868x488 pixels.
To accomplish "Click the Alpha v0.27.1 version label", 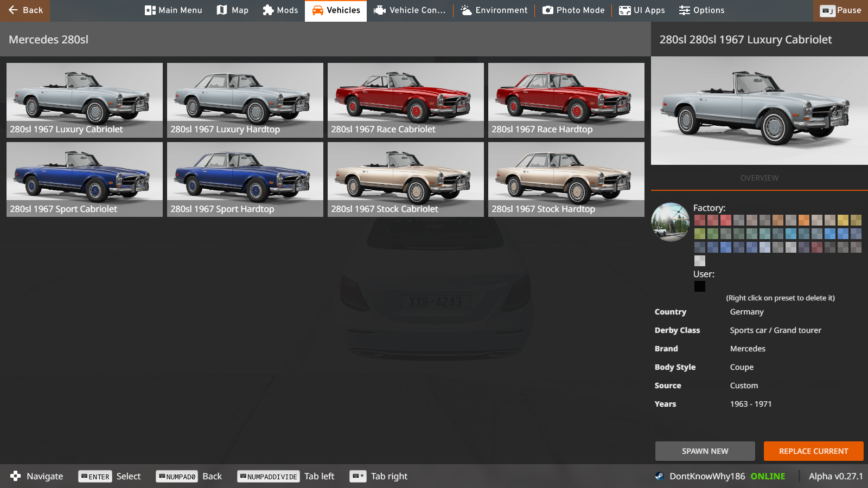I will [836, 476].
